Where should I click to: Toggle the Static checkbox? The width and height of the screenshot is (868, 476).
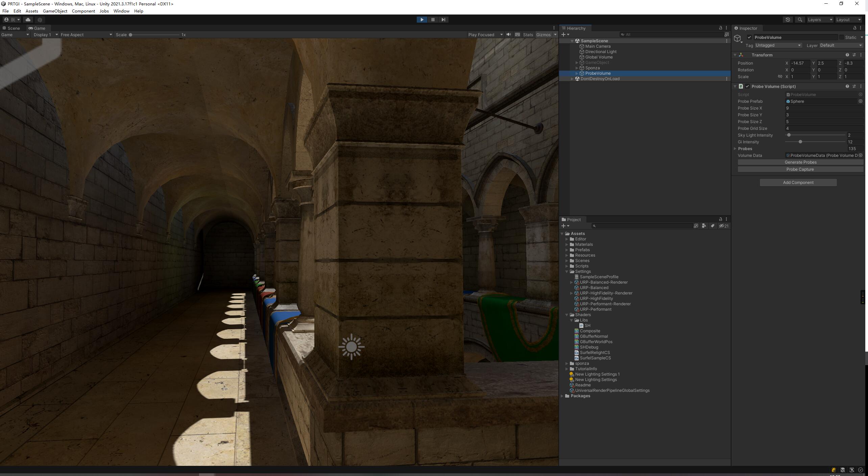tap(842, 37)
